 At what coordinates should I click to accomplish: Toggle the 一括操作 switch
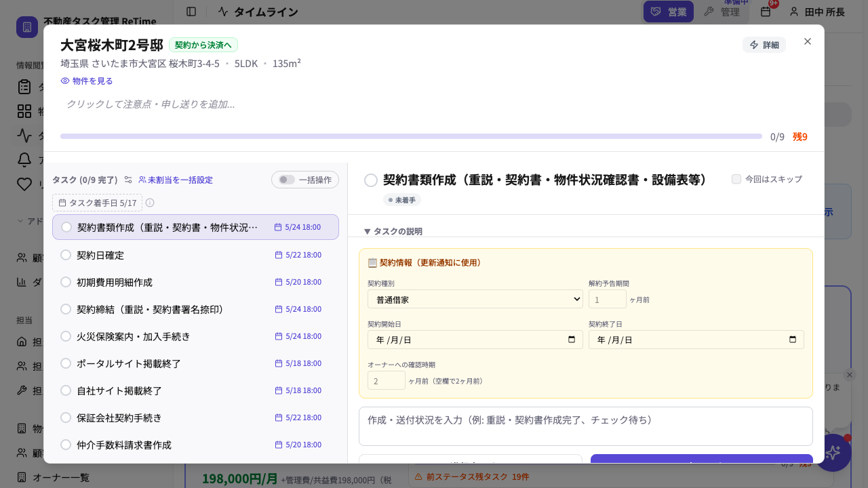tap(287, 180)
